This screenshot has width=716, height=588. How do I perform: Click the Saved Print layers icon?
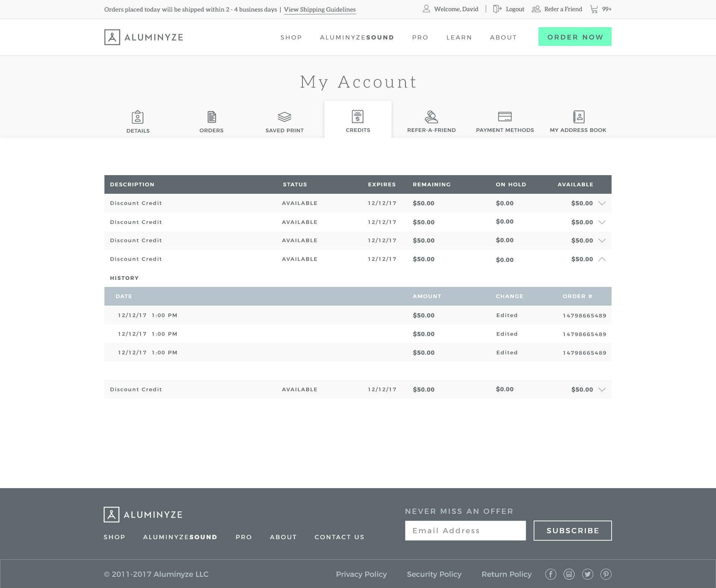285,117
